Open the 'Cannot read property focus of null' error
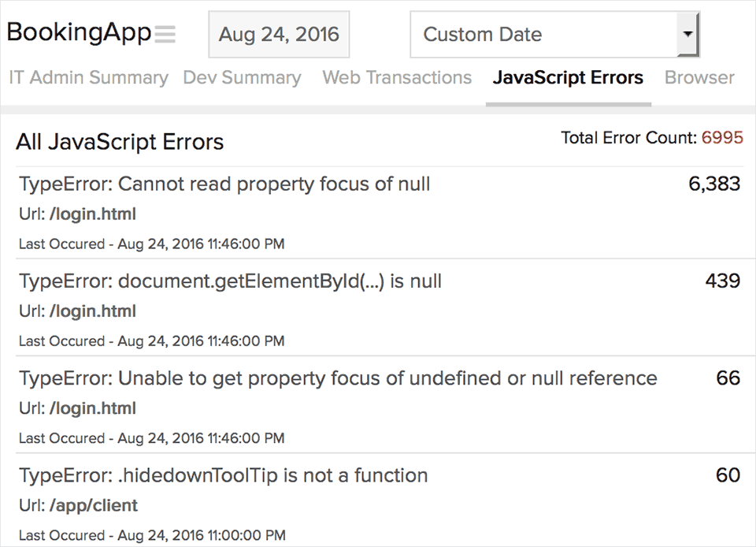The width and height of the screenshot is (756, 547). (x=224, y=184)
